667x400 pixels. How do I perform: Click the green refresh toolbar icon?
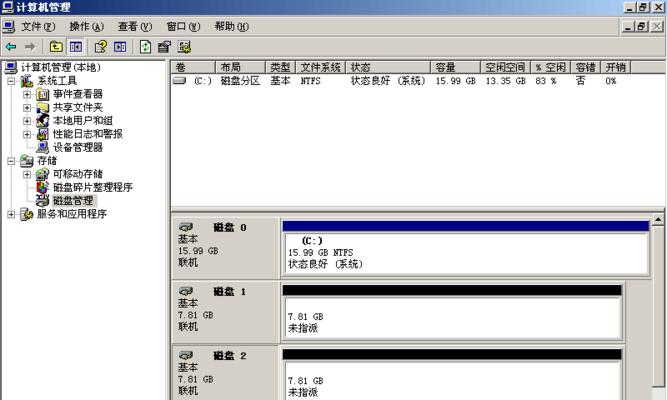[x=145, y=46]
